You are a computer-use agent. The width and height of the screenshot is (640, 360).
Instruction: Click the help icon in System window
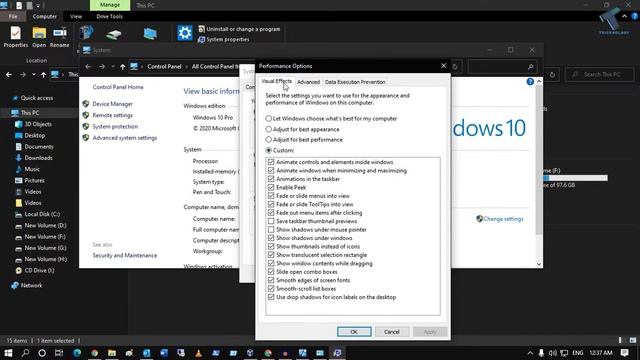tap(530, 82)
